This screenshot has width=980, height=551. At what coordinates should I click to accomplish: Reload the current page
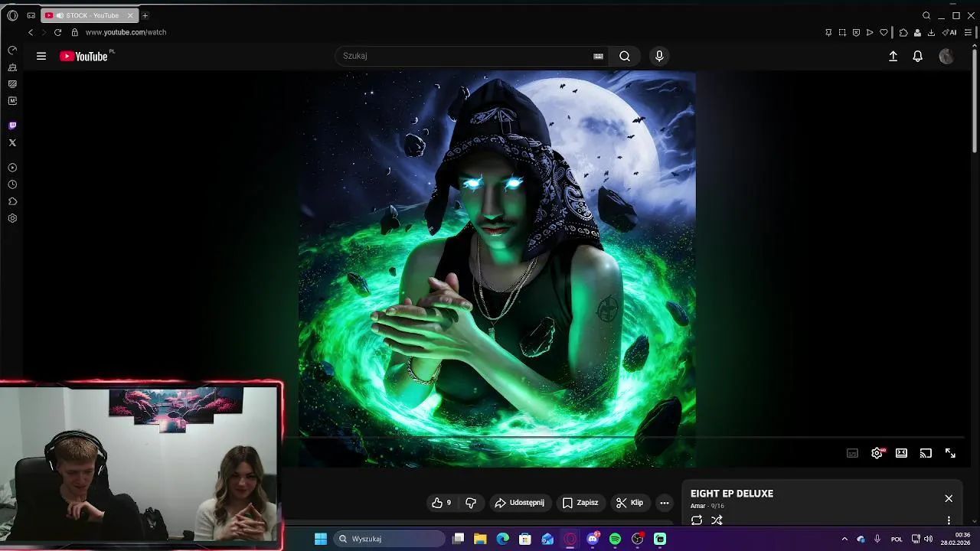pos(57,32)
